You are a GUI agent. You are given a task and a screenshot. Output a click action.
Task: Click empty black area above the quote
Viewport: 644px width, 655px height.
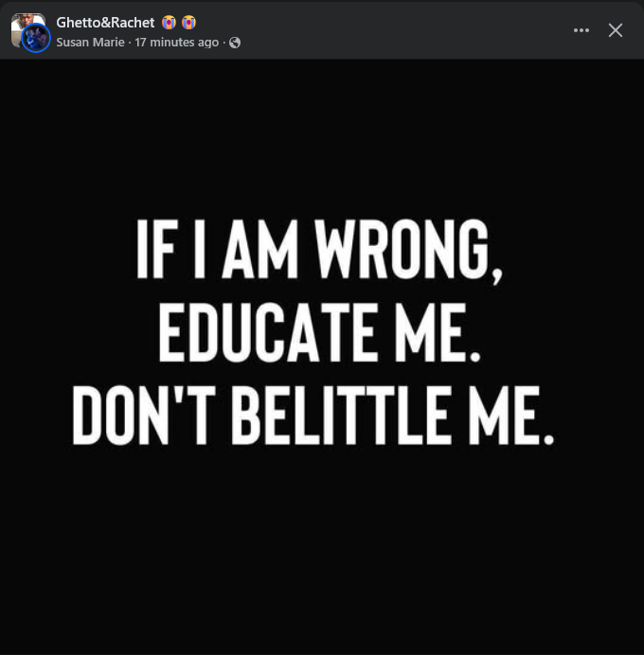pos(322,133)
